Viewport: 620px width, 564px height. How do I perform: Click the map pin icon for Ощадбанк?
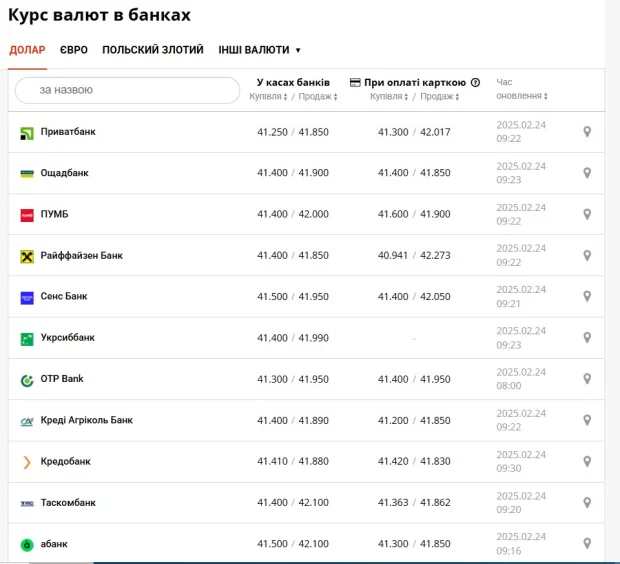click(587, 173)
